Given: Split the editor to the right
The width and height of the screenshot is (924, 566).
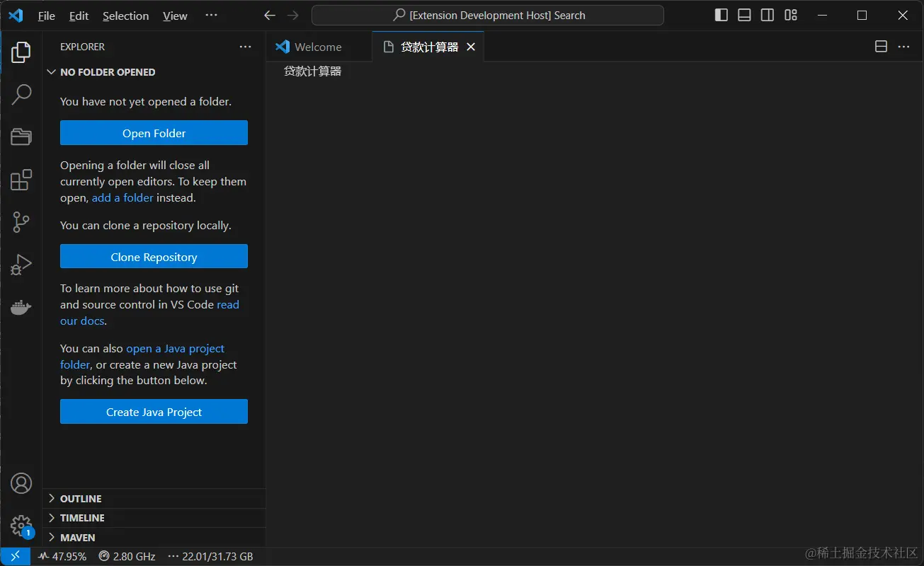Looking at the screenshot, I should click(x=881, y=47).
